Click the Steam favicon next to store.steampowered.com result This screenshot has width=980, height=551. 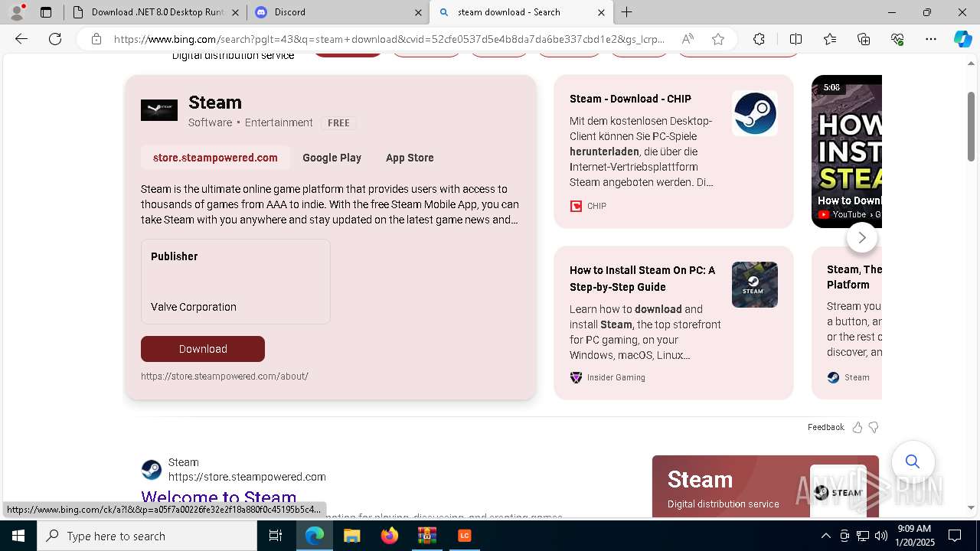tap(152, 469)
